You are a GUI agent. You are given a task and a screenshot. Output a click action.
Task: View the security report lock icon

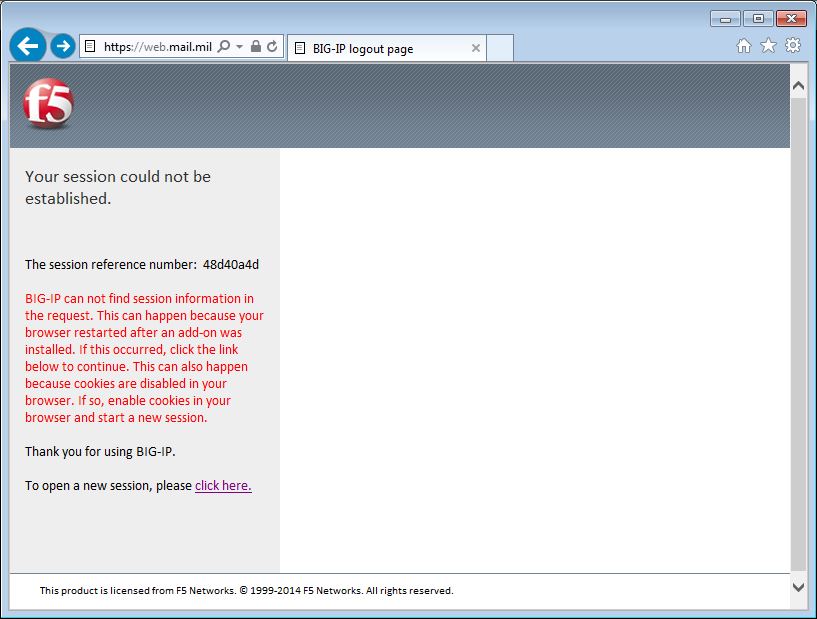coord(256,46)
